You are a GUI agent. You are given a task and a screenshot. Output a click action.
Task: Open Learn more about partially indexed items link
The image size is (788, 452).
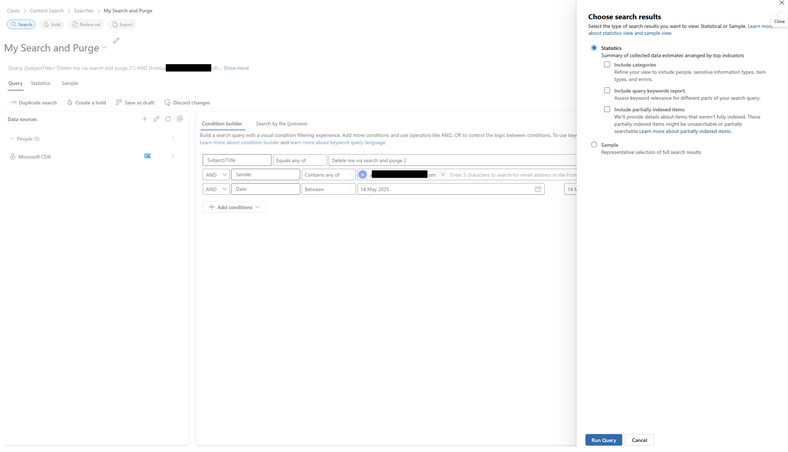[685, 131]
